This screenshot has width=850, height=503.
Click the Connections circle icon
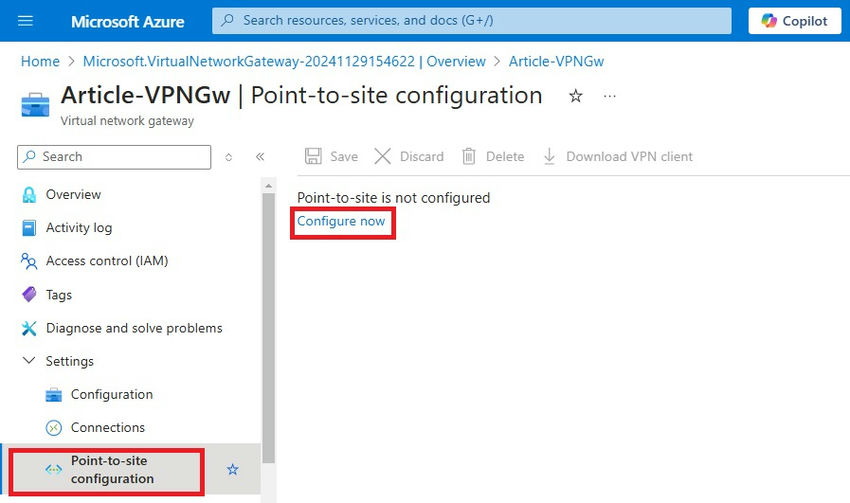pyautogui.click(x=54, y=428)
